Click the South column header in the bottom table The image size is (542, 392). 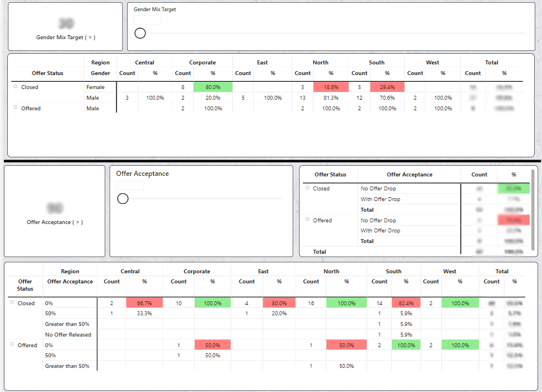click(394, 272)
